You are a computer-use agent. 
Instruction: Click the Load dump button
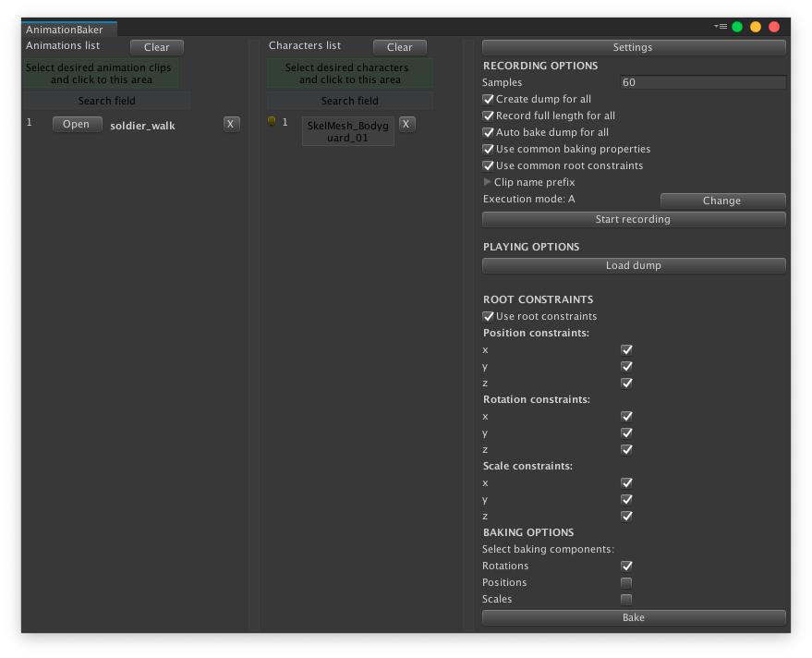click(634, 265)
